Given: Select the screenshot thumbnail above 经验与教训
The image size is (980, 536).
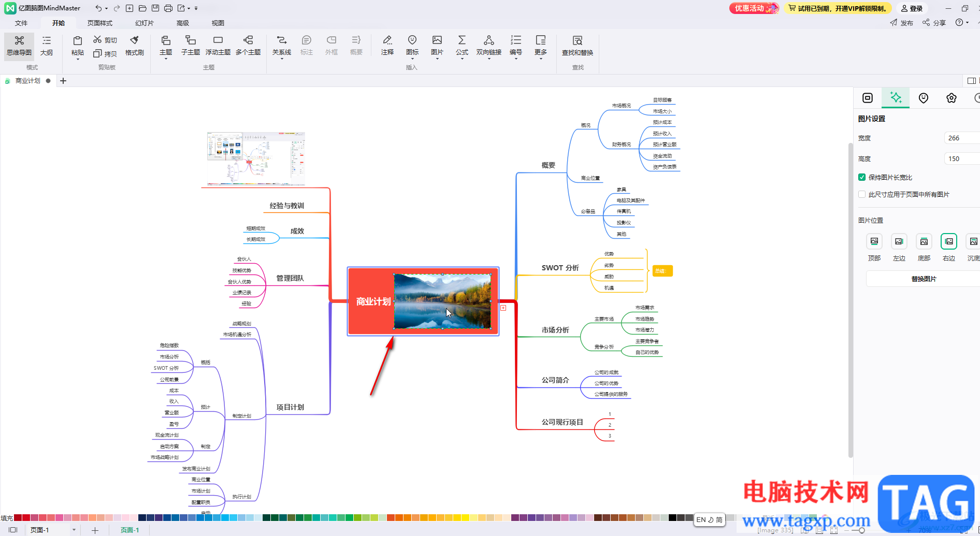Looking at the screenshot, I should coord(256,158).
